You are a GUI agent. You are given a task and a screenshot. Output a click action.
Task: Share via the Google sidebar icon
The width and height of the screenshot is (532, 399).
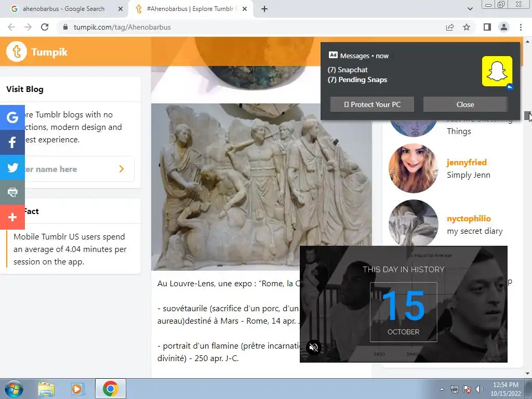click(x=12, y=117)
